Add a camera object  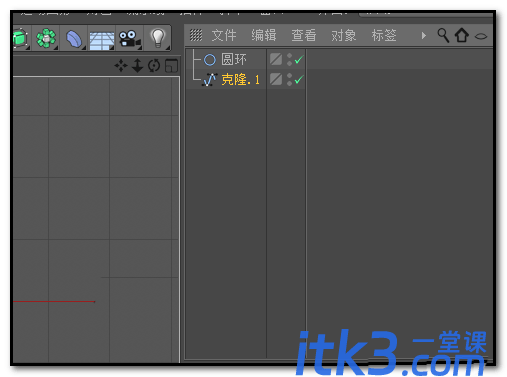[129, 39]
